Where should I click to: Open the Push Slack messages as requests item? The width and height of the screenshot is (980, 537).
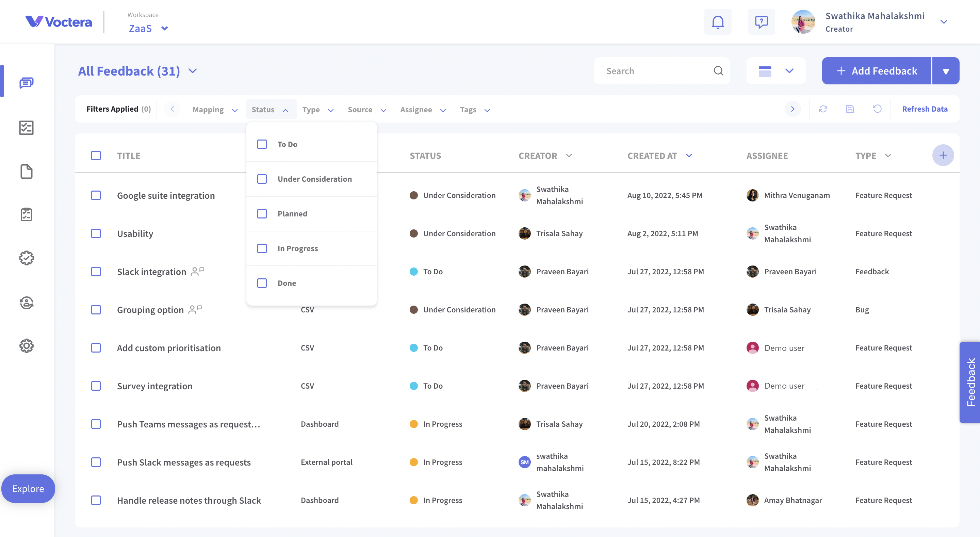(x=184, y=462)
